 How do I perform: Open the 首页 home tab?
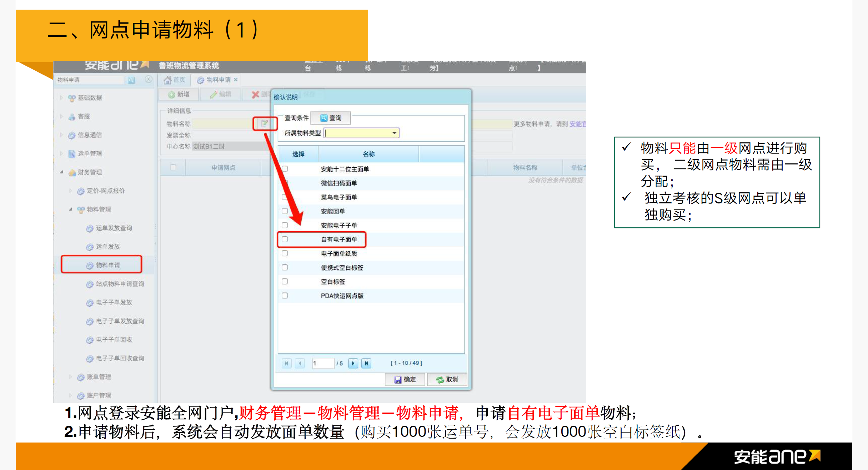174,80
